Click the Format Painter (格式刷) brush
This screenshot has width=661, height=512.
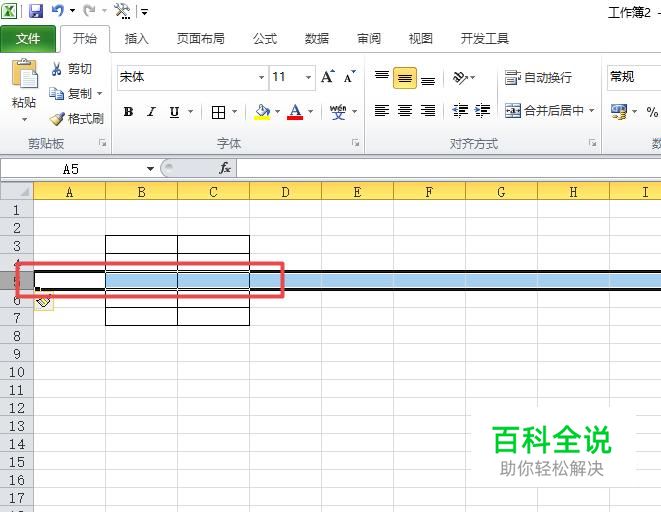click(x=57, y=119)
